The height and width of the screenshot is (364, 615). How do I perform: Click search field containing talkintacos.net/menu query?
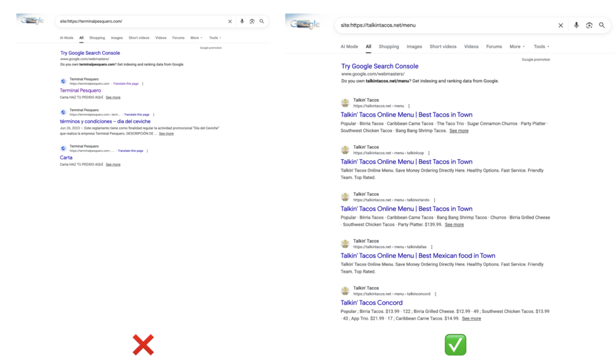[x=444, y=25]
